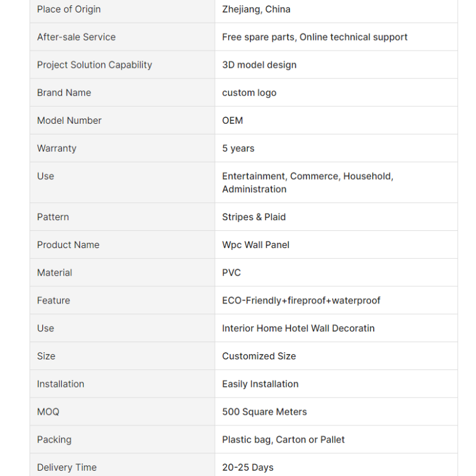476x476 pixels.
Task: Click the "Place of Origin" label cell
Action: click(x=69, y=10)
